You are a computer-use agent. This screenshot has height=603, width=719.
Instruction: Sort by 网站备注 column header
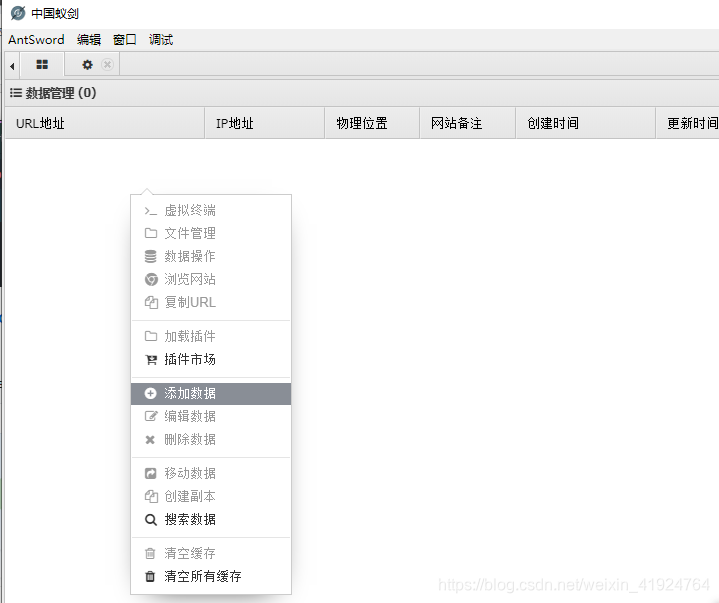468,123
